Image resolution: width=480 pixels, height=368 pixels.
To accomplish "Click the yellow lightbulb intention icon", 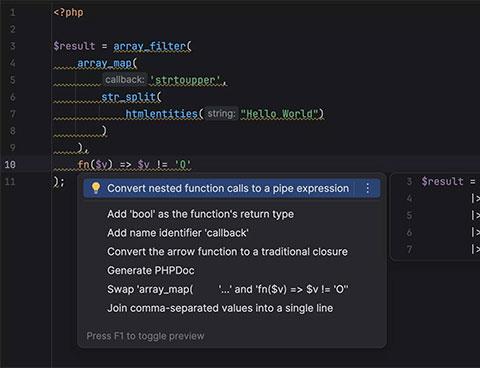I will (x=96, y=188).
